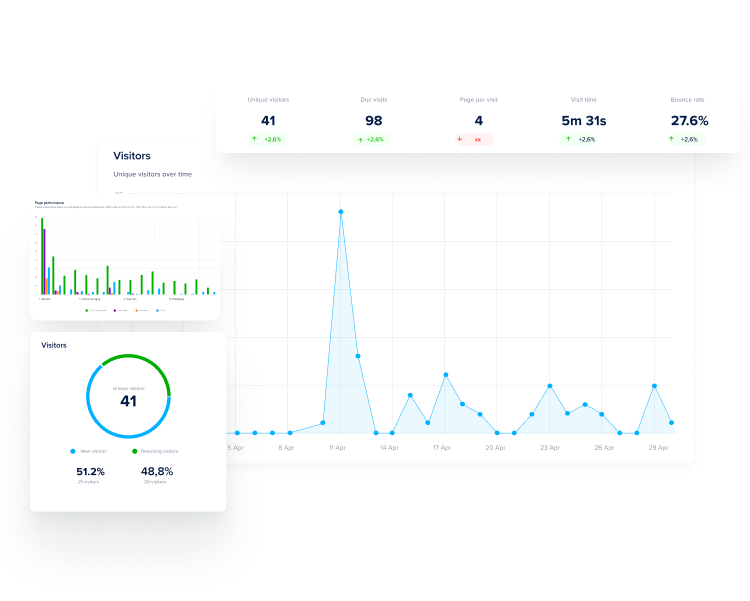Image resolution: width=750 pixels, height=601 pixels.
Task: Click the Page per visit value 4
Action: click(479, 121)
